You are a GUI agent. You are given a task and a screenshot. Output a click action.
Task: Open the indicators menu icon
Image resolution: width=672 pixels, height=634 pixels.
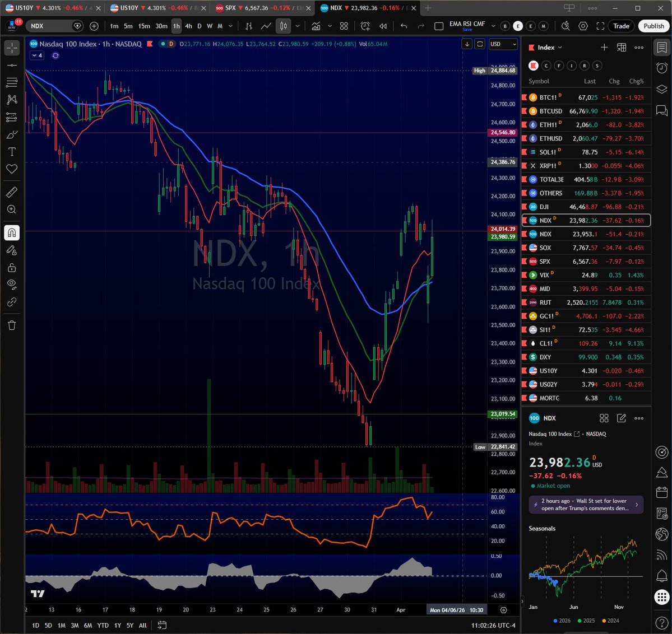[316, 26]
